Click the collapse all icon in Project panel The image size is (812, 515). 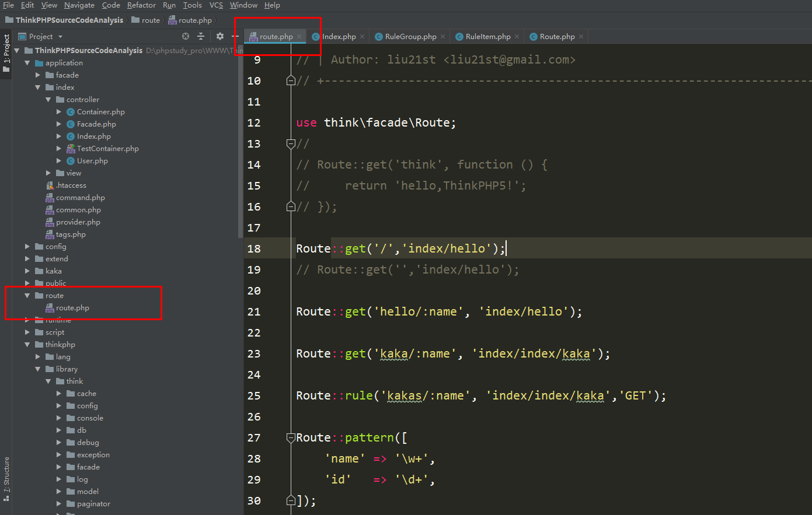(x=201, y=36)
